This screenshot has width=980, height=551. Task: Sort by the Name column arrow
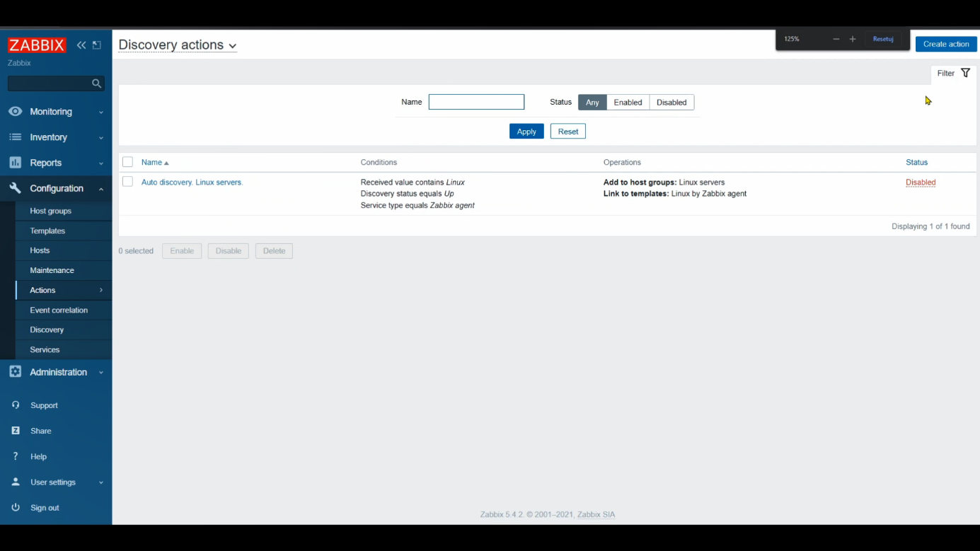[166, 163]
